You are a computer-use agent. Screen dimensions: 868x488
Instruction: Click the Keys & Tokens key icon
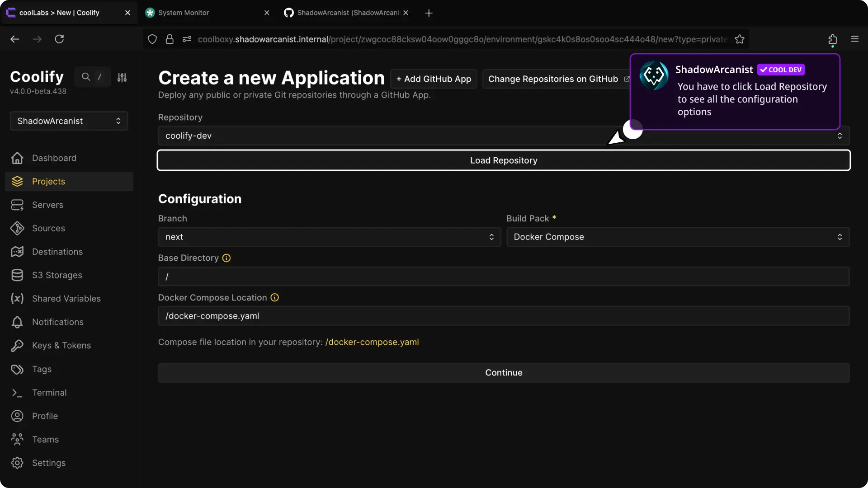pos(17,346)
